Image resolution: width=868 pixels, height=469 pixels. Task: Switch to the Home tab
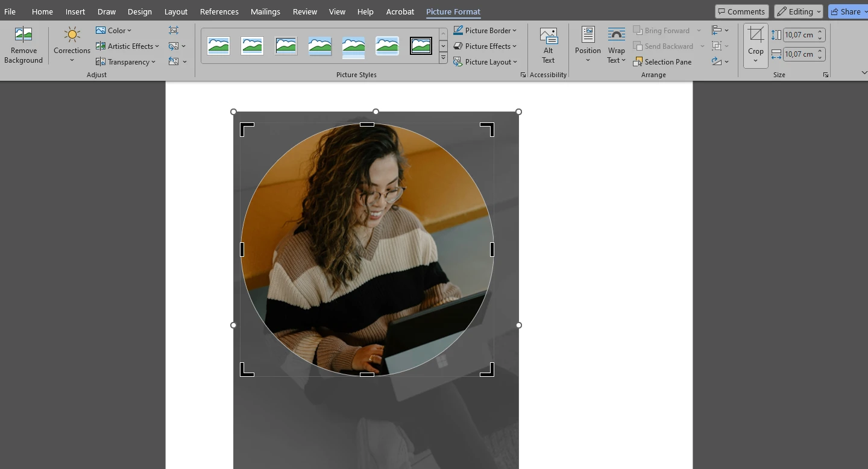point(42,11)
